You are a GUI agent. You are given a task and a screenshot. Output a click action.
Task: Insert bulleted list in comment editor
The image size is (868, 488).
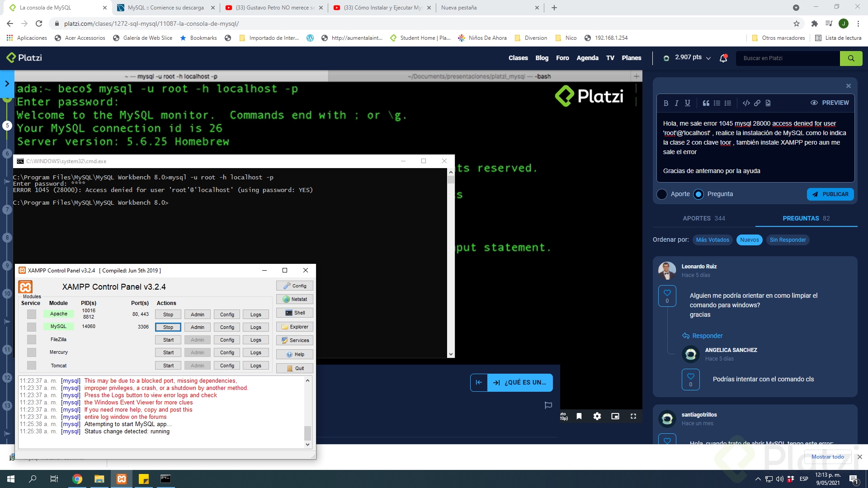tap(717, 103)
